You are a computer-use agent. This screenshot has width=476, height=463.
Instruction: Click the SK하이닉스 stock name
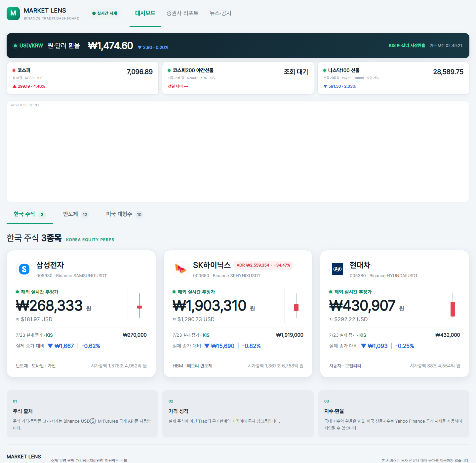coord(212,265)
